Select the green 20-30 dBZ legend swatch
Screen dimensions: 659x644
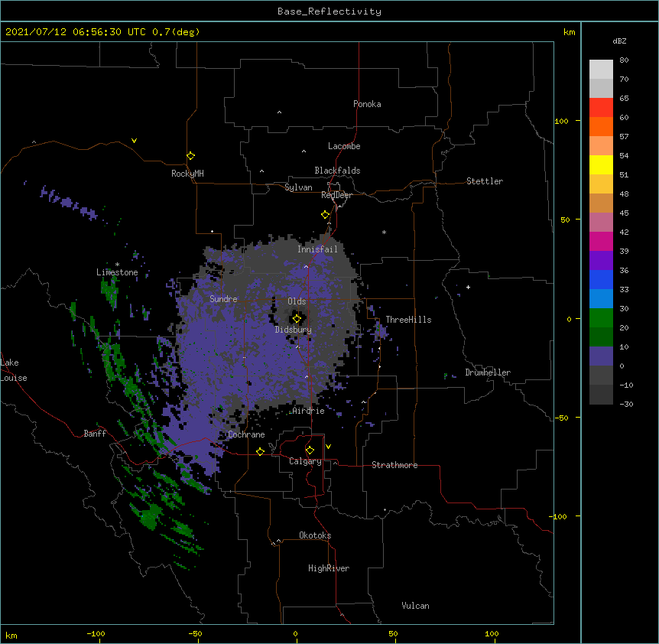point(601,318)
